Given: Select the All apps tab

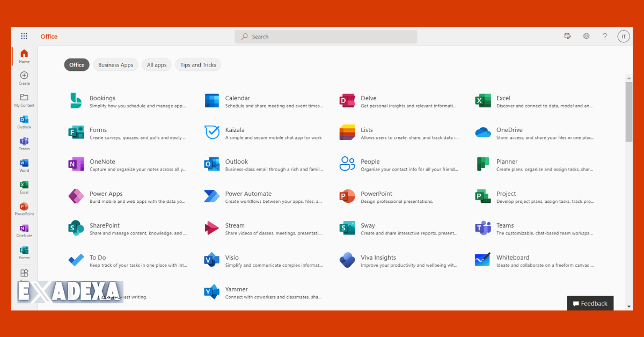Looking at the screenshot, I should 156,64.
